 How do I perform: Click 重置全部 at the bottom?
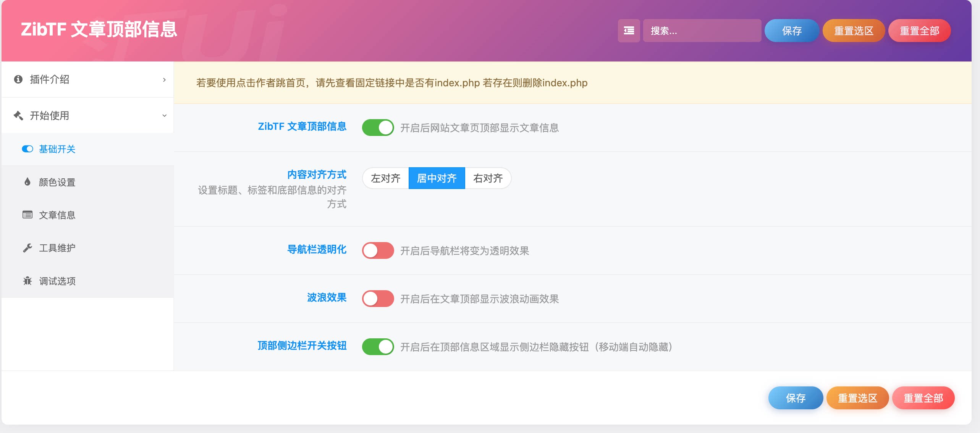[923, 398]
